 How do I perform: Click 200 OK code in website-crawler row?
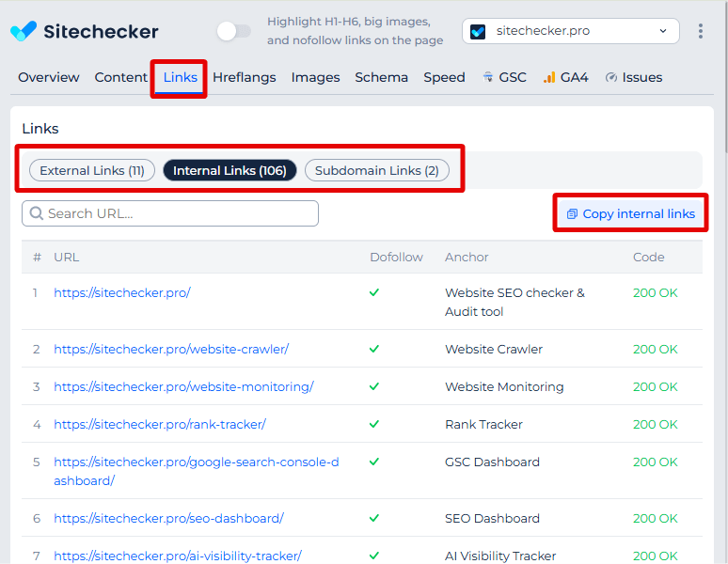656,349
